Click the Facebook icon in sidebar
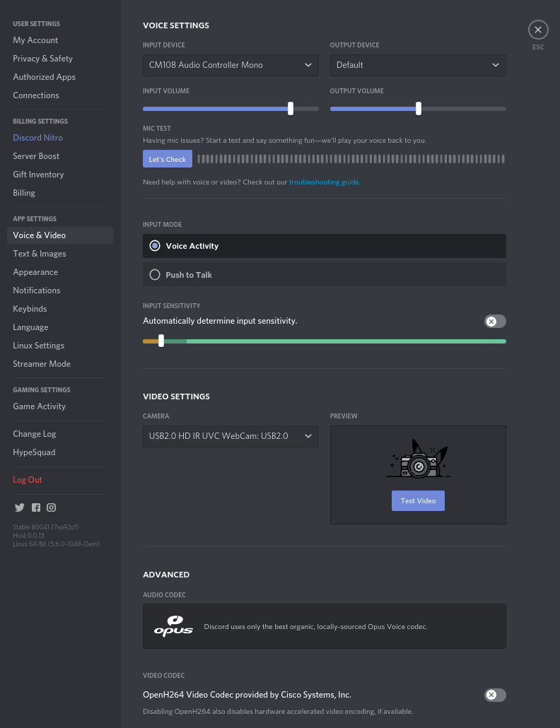560x728 pixels. [35, 507]
